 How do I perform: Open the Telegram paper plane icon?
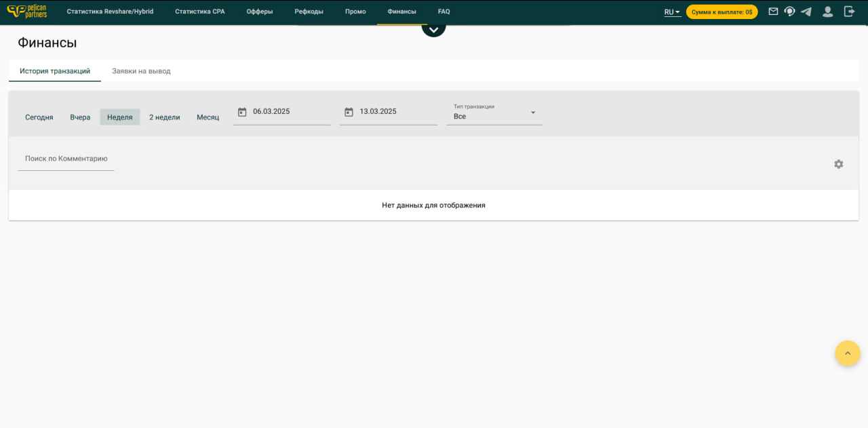pos(806,12)
